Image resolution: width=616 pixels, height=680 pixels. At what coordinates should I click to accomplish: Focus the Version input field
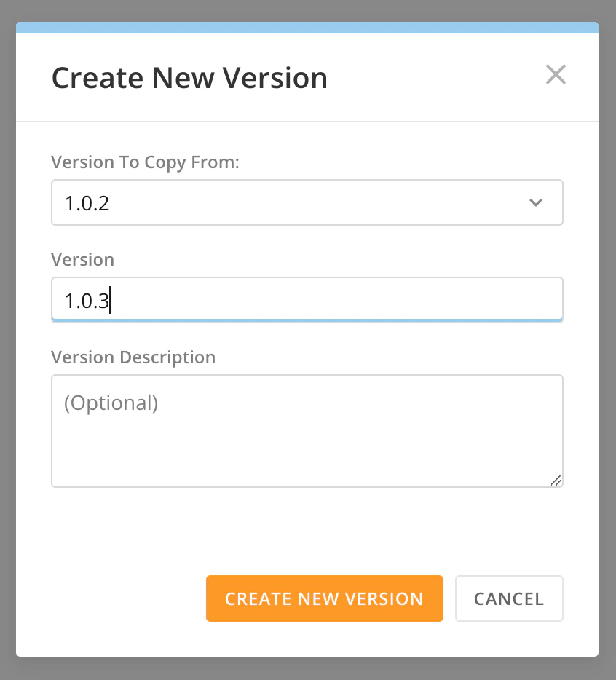pos(307,300)
